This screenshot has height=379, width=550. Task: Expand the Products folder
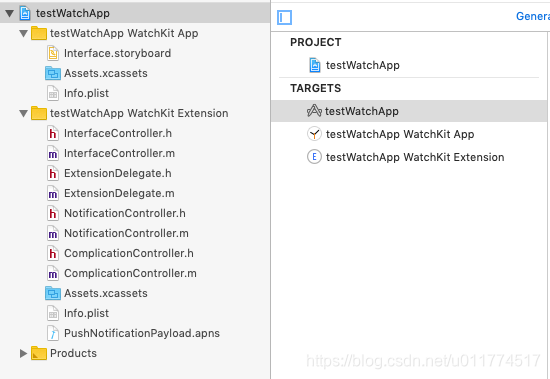coord(24,353)
